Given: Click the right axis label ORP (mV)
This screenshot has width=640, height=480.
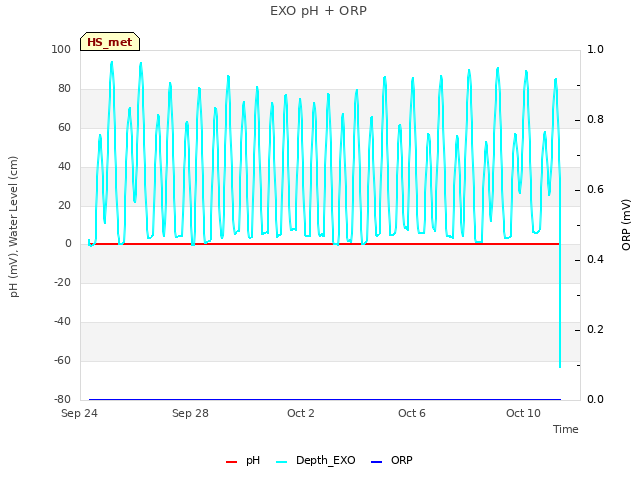Looking at the screenshot, I should (626, 225).
